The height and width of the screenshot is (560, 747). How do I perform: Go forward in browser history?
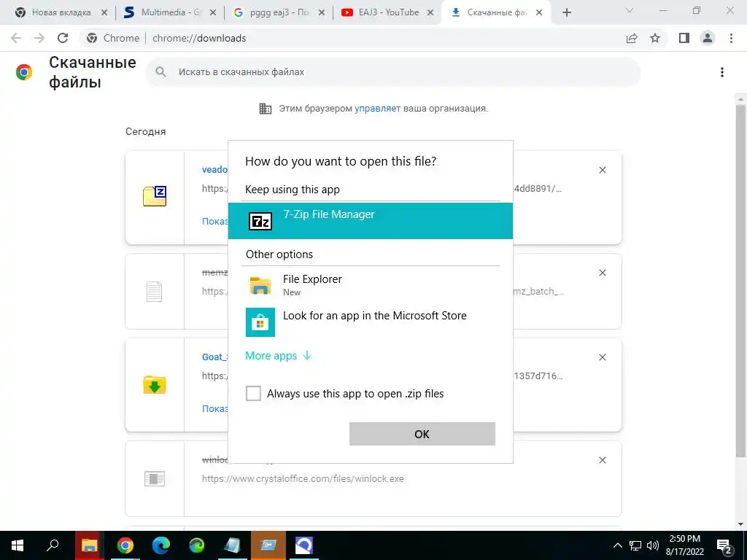pyautogui.click(x=39, y=38)
